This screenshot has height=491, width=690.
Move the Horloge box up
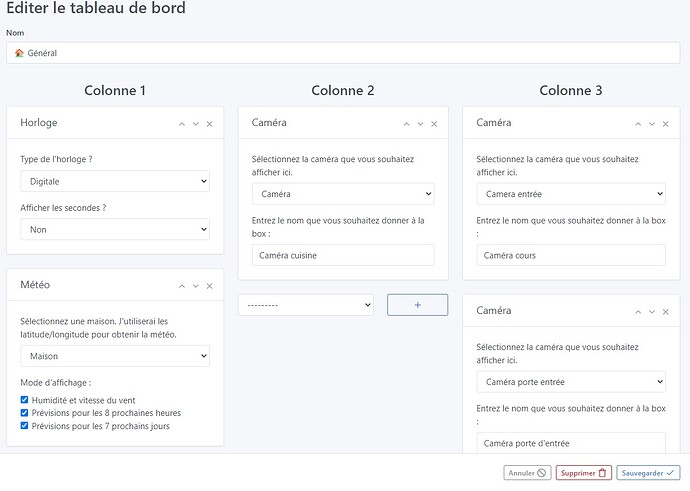[x=182, y=124]
